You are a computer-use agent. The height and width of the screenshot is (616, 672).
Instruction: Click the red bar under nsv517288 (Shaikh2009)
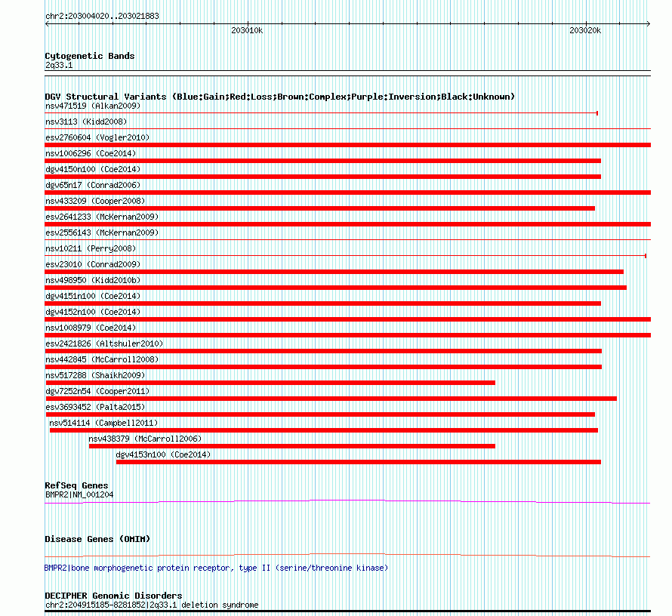pos(270,383)
